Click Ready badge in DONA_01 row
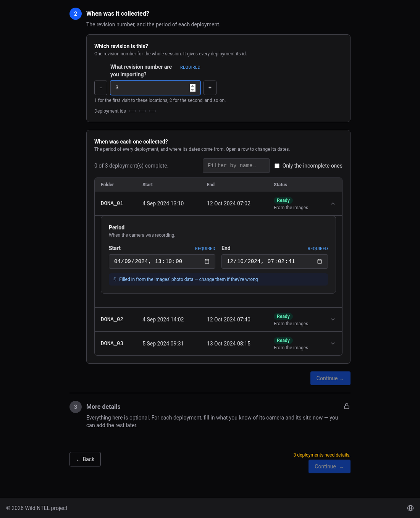This screenshot has height=518, width=420. [x=283, y=200]
